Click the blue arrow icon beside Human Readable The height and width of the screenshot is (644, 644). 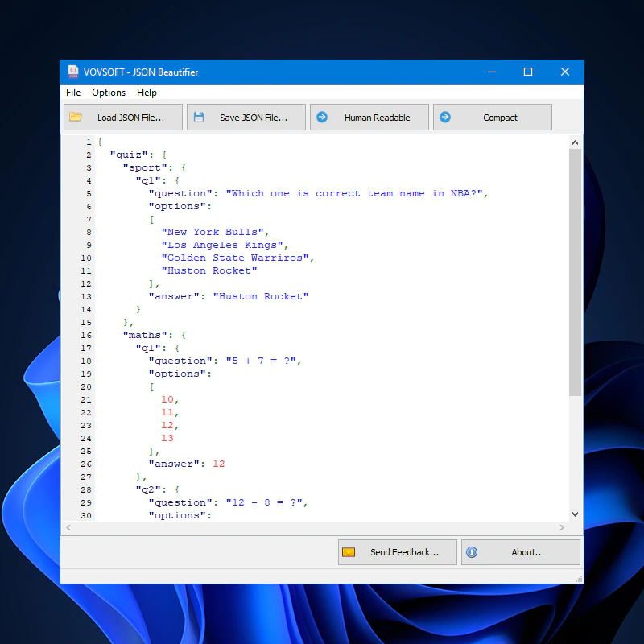[x=324, y=117]
